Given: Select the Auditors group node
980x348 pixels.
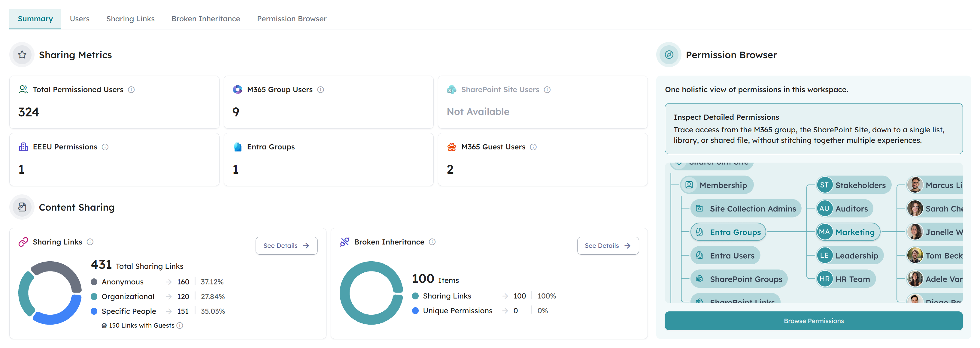Looking at the screenshot, I should [845, 208].
